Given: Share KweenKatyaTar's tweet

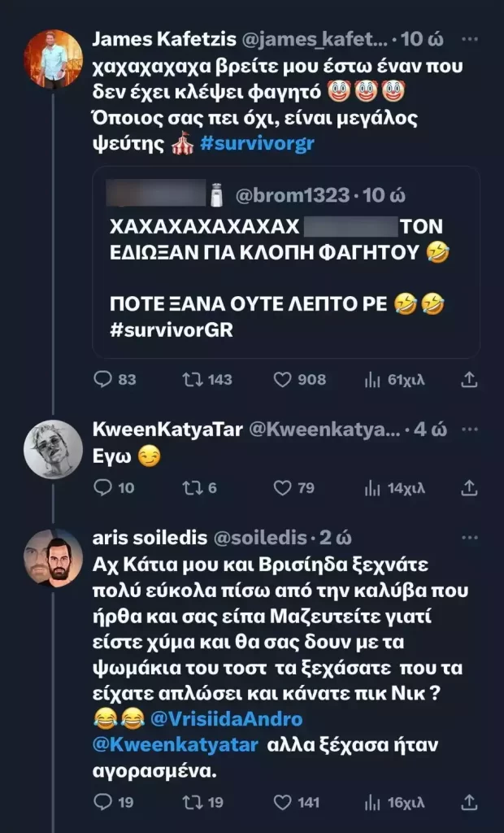Looking at the screenshot, I should (x=469, y=487).
